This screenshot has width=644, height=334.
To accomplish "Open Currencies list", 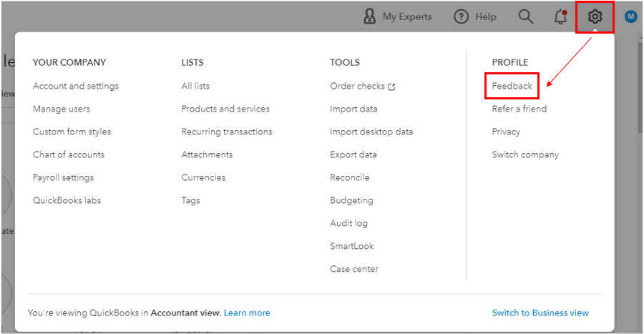I will pyautogui.click(x=203, y=177).
